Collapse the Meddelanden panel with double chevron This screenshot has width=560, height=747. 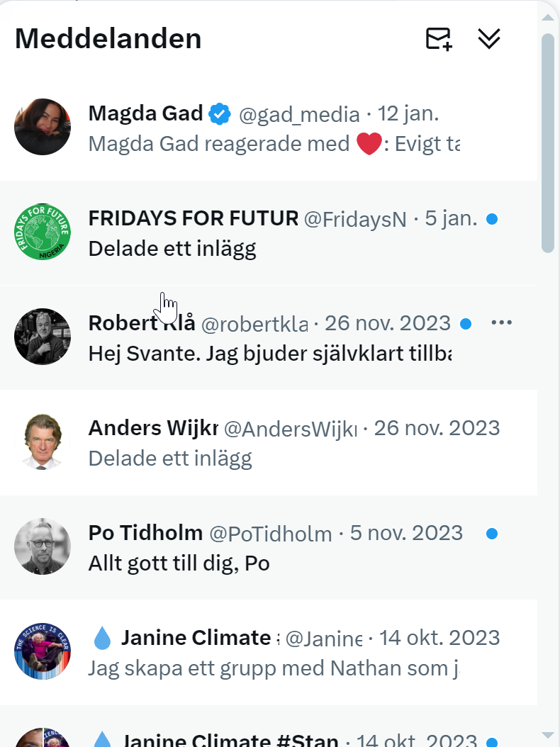489,39
